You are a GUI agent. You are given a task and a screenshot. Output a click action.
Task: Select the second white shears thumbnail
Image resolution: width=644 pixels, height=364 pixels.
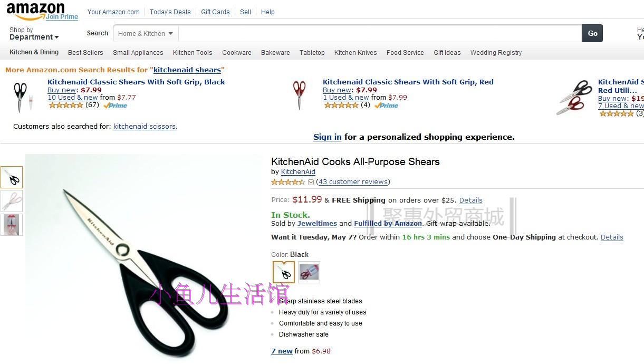[x=12, y=201]
